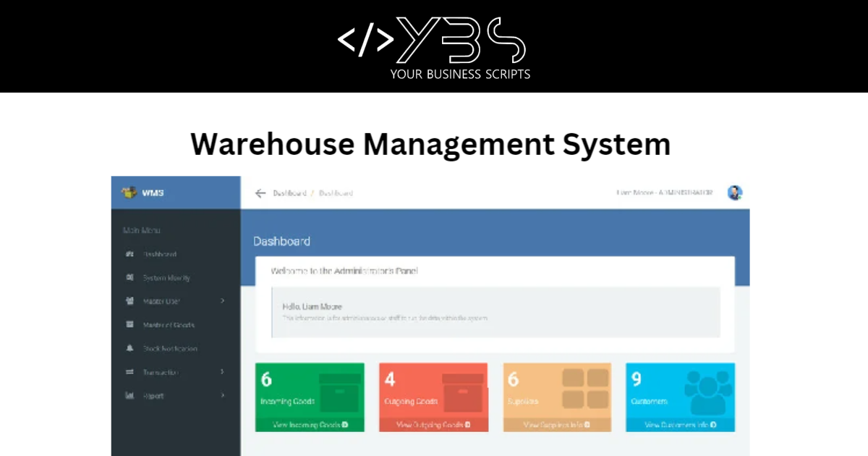Select the Dashboard icon in the sidebar
This screenshot has height=456, width=868.
[x=130, y=254]
